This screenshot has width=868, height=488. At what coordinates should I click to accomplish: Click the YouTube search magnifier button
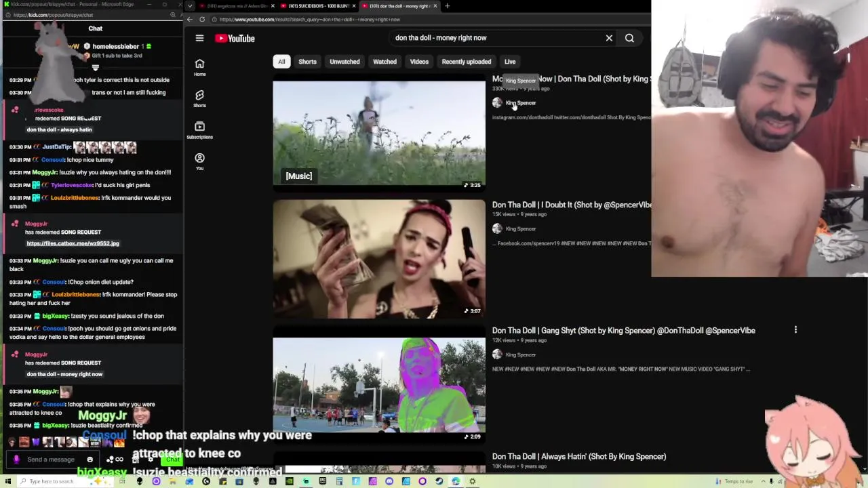click(x=629, y=38)
